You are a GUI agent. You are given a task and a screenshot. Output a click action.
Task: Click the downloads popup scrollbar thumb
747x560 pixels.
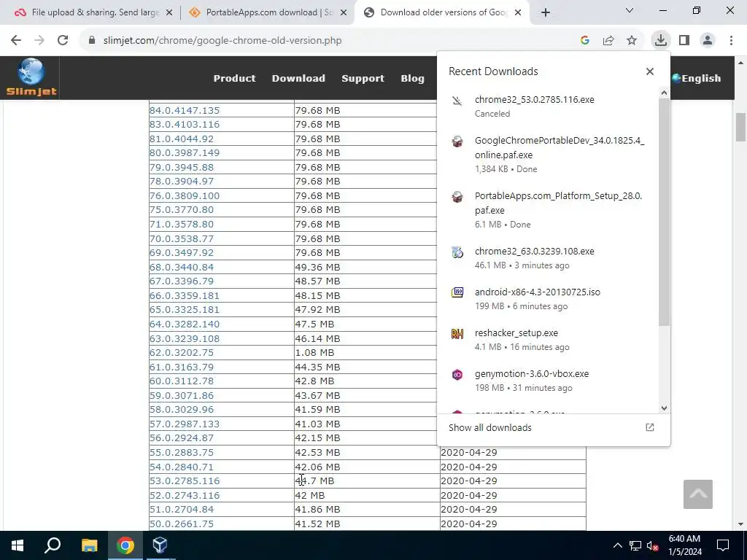tap(664, 212)
